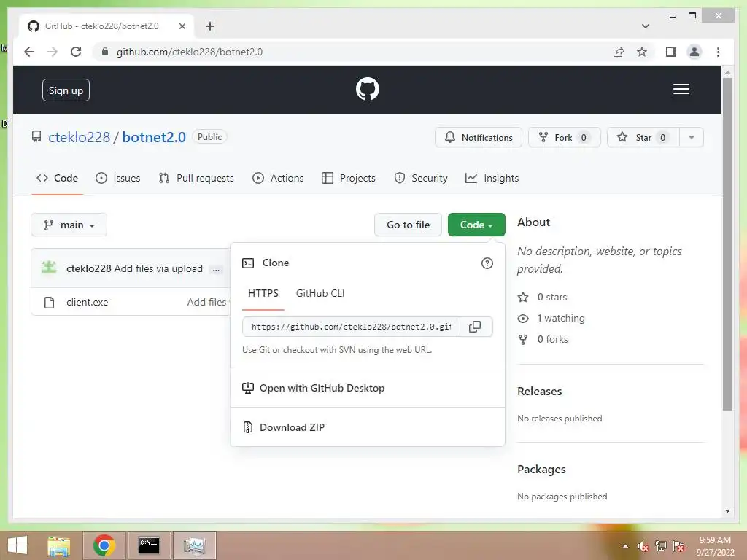Open the Issues tab
This screenshot has height=560, width=747.
point(117,178)
